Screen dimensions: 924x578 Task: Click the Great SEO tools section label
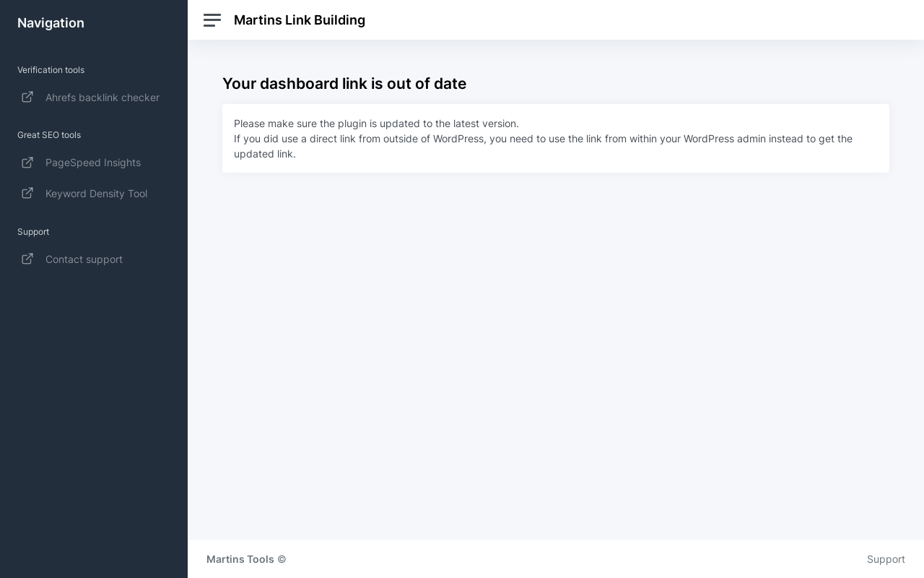(x=49, y=135)
